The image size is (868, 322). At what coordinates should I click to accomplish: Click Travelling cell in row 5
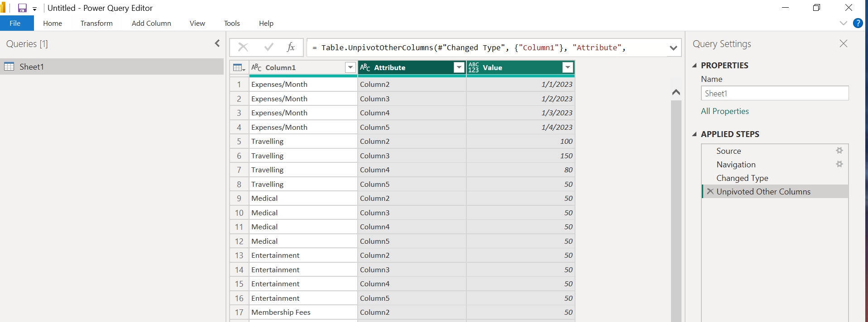[x=303, y=141]
